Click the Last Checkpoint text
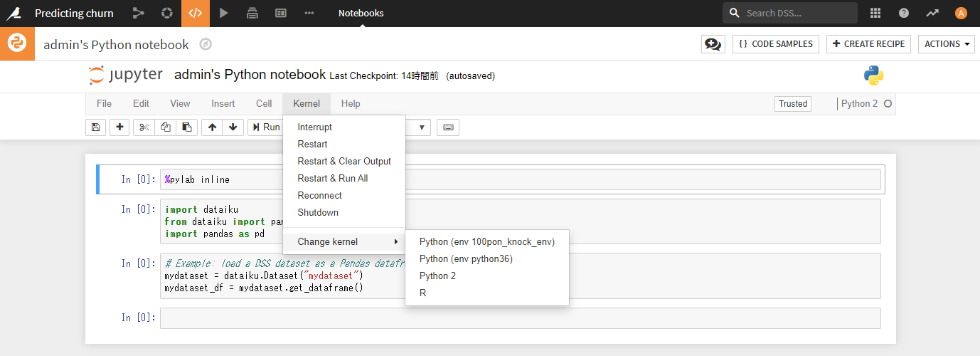The width and height of the screenshot is (980, 356). 384,75
